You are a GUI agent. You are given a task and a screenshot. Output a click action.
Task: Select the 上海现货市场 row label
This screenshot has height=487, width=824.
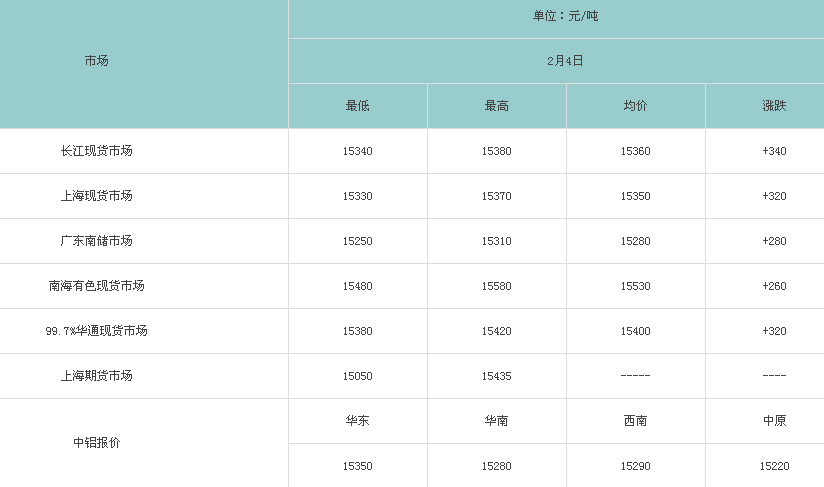point(96,196)
